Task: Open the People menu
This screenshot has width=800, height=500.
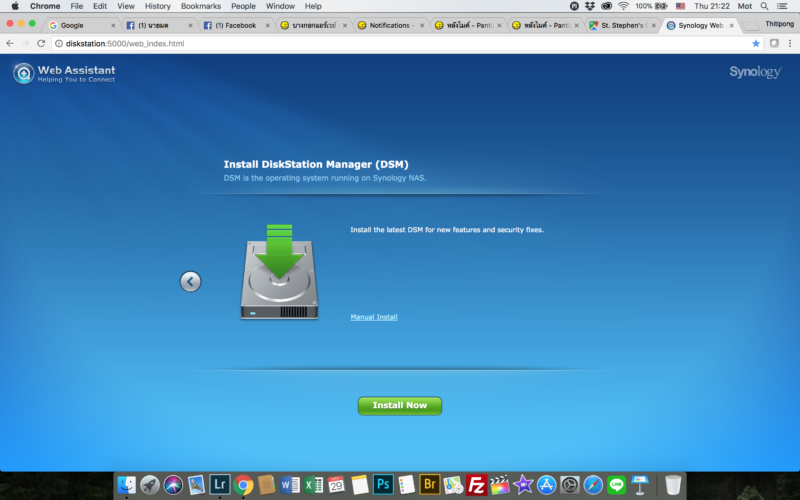Action: pyautogui.click(x=243, y=6)
